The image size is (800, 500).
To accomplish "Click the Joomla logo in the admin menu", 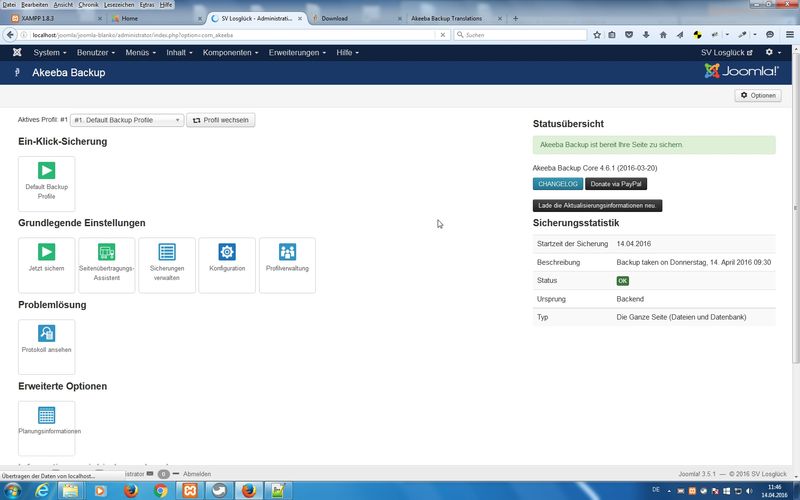I will click(17, 52).
